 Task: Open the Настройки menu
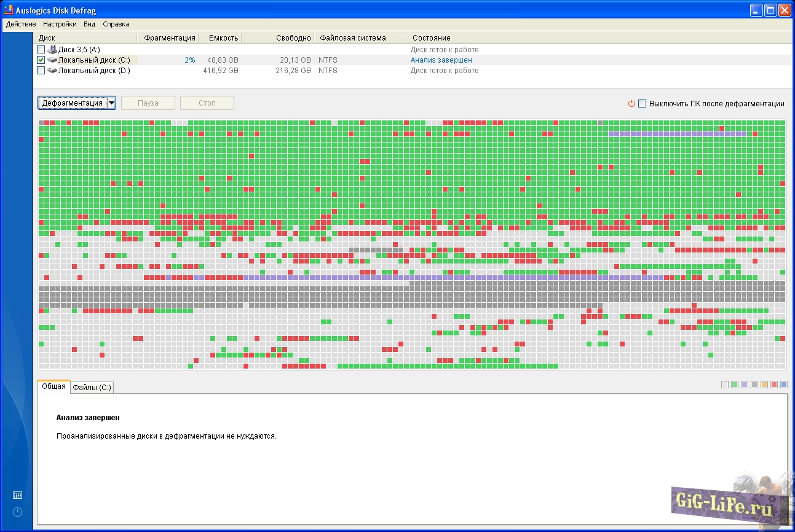click(x=60, y=25)
